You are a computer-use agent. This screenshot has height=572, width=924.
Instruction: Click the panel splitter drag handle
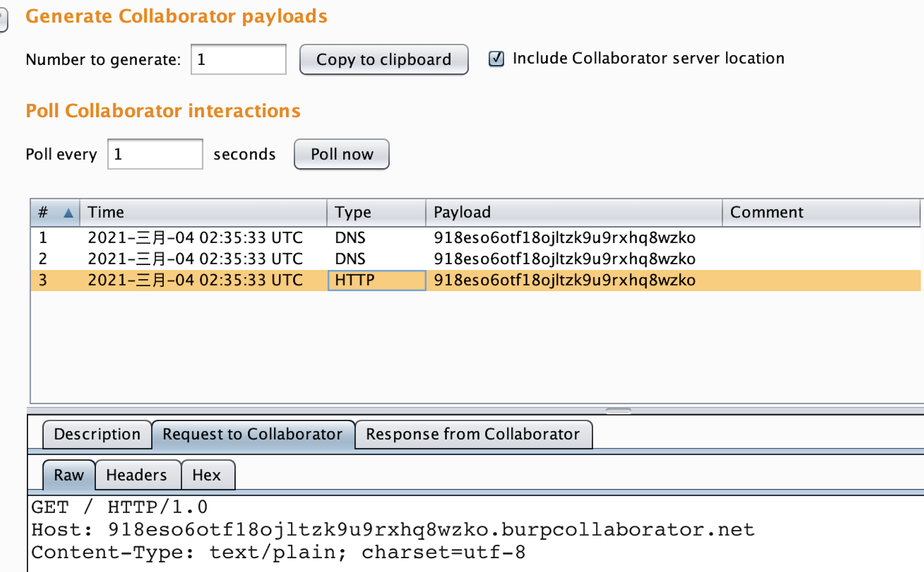click(x=618, y=411)
